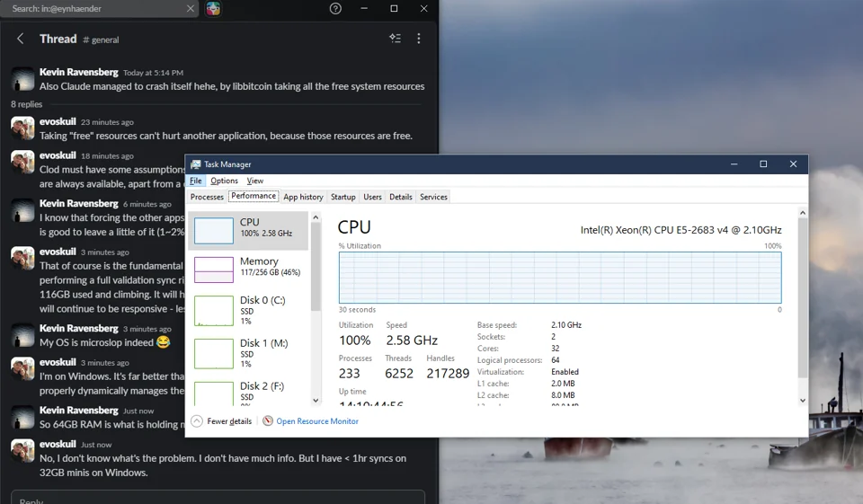Open thread more options three-dot menu
863x504 pixels.
click(x=419, y=38)
